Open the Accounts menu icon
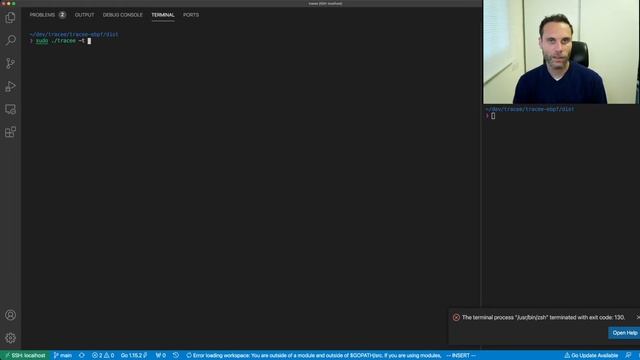The image size is (640, 360). pos(11,315)
